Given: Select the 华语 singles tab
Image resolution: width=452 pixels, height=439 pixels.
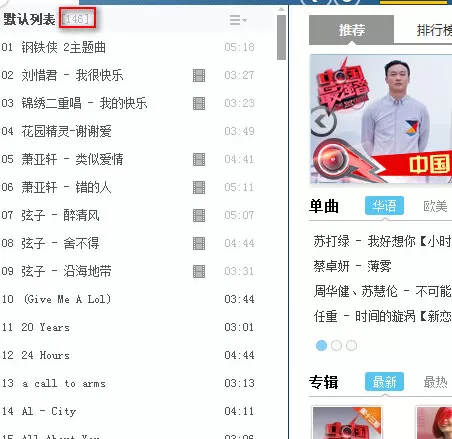Looking at the screenshot, I should coord(384,206).
